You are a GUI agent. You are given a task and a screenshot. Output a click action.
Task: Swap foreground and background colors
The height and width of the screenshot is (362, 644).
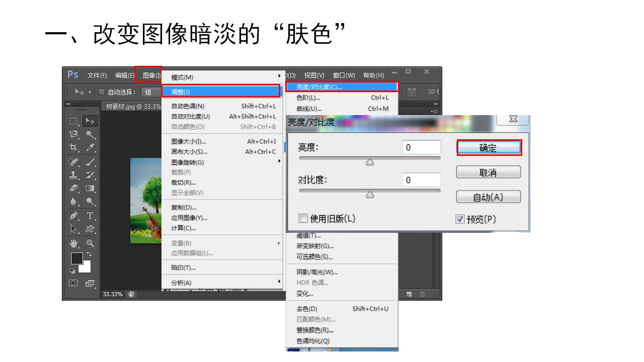(90, 254)
